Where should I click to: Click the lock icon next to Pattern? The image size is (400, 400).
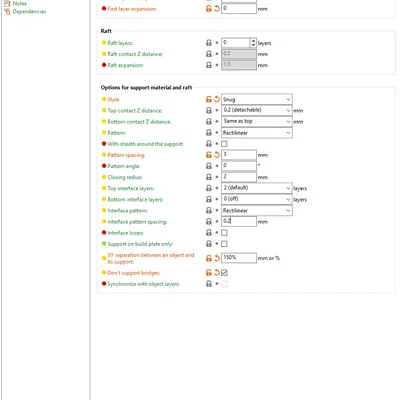pos(209,133)
